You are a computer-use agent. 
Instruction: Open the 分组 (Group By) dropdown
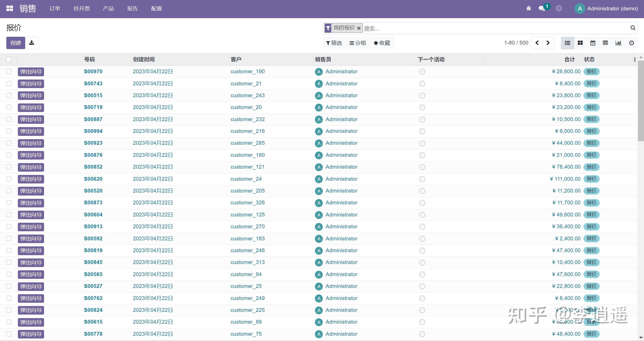[x=357, y=43]
